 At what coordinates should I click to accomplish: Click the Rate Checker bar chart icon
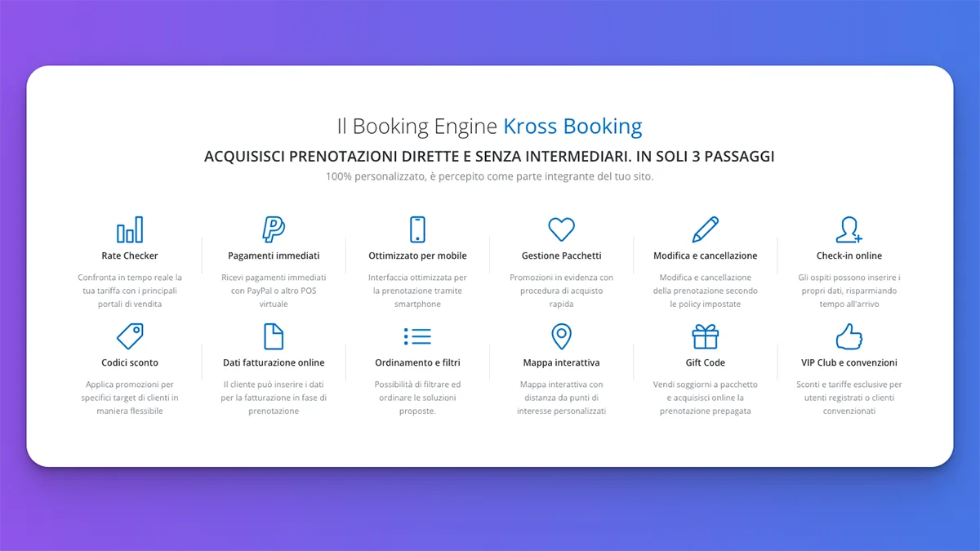pos(130,229)
